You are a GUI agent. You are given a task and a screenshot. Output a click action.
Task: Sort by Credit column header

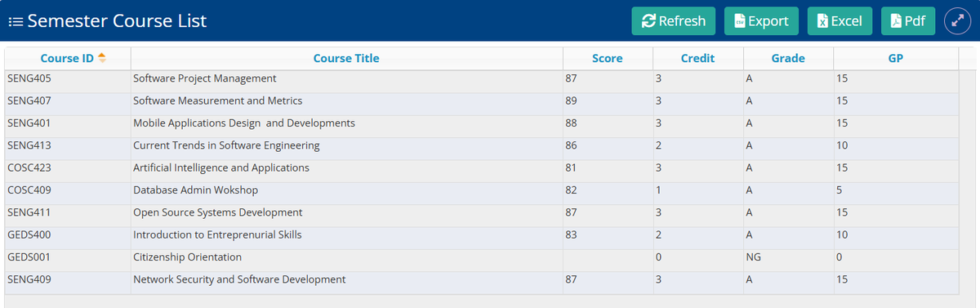click(698, 58)
